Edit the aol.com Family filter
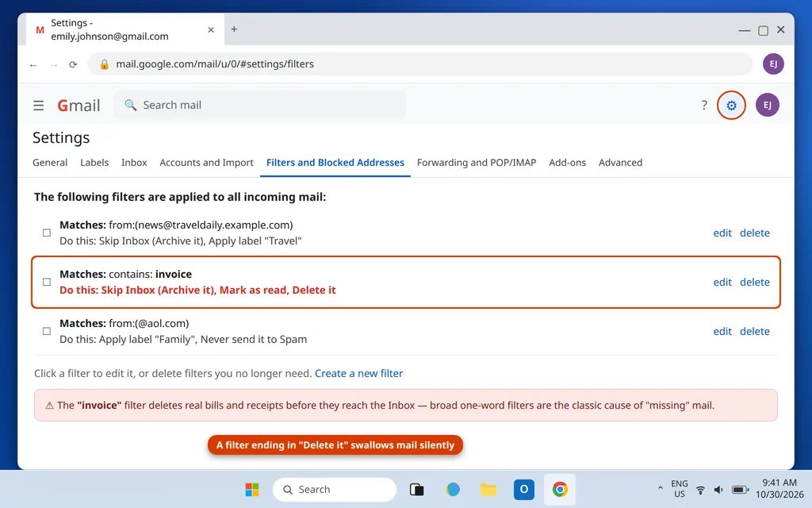Viewport: 812px width, 508px height. pos(722,332)
